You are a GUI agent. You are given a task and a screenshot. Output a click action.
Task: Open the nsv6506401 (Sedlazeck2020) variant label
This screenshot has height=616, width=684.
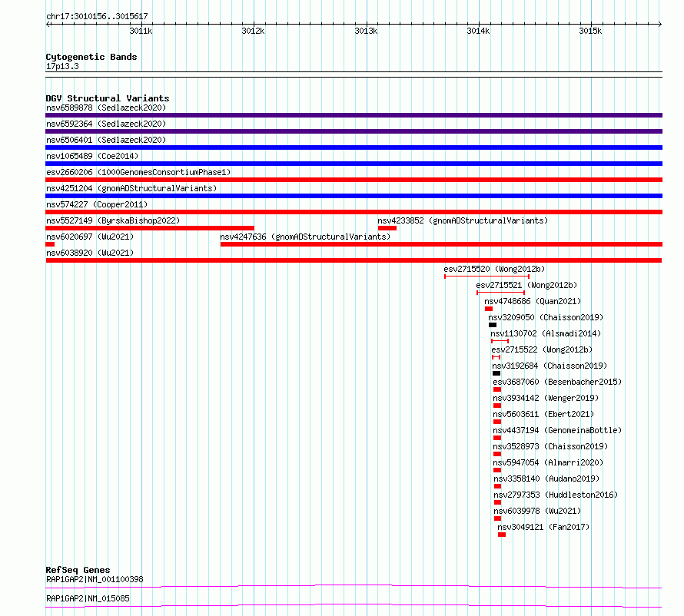pos(106,140)
